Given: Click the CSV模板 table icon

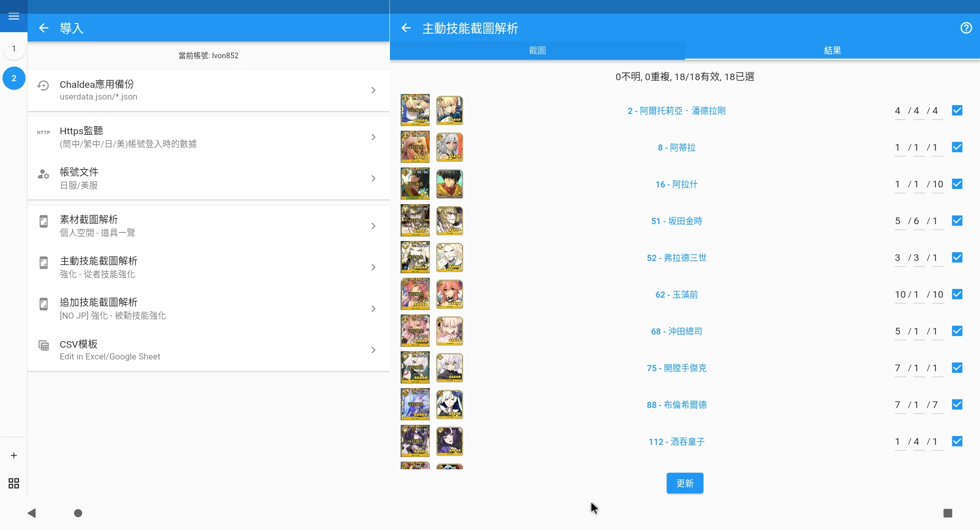Looking at the screenshot, I should tap(43, 346).
